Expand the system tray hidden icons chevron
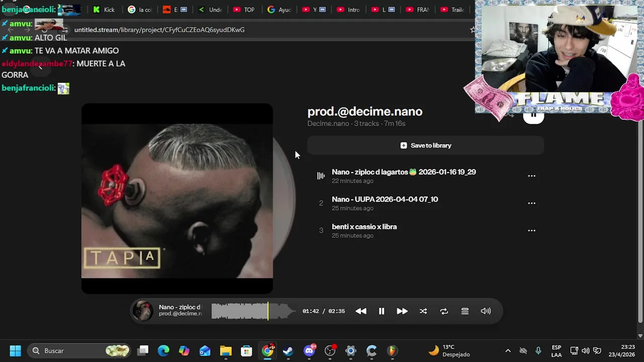This screenshot has width=644, height=362. click(x=508, y=351)
